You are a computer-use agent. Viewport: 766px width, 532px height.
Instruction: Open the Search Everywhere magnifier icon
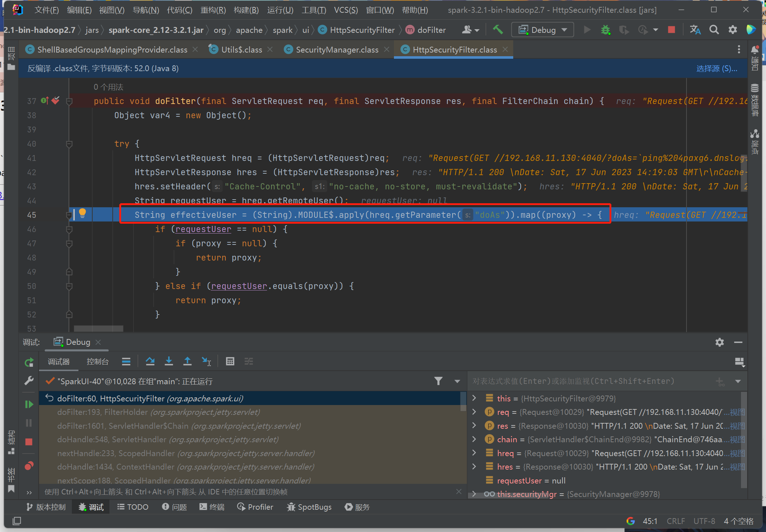[714, 30]
